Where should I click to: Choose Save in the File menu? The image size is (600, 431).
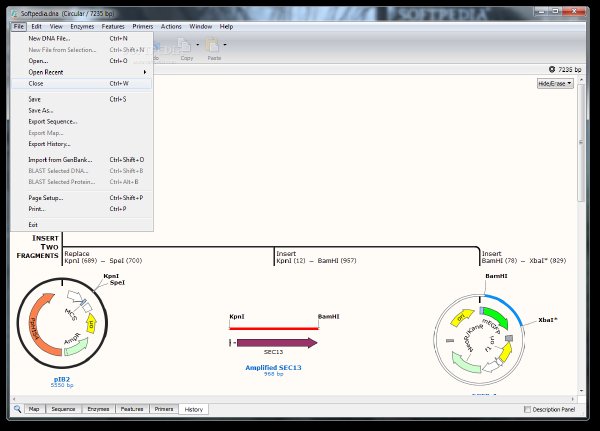pos(82,99)
